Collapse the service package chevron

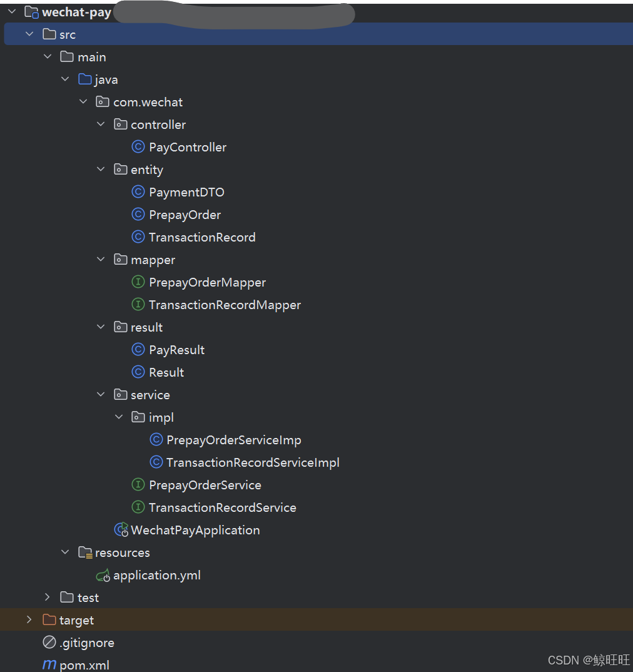pyautogui.click(x=101, y=394)
